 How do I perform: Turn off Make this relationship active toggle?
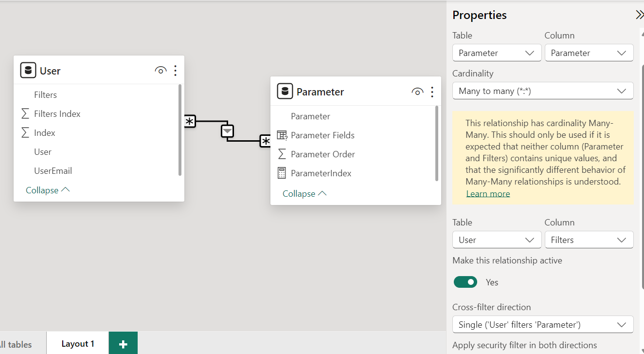tap(465, 282)
